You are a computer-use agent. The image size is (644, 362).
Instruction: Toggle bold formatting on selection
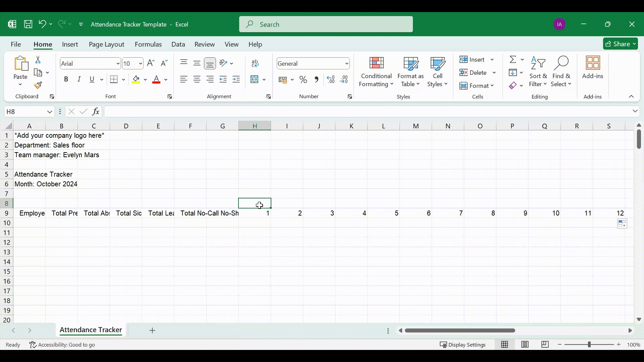(x=65, y=79)
